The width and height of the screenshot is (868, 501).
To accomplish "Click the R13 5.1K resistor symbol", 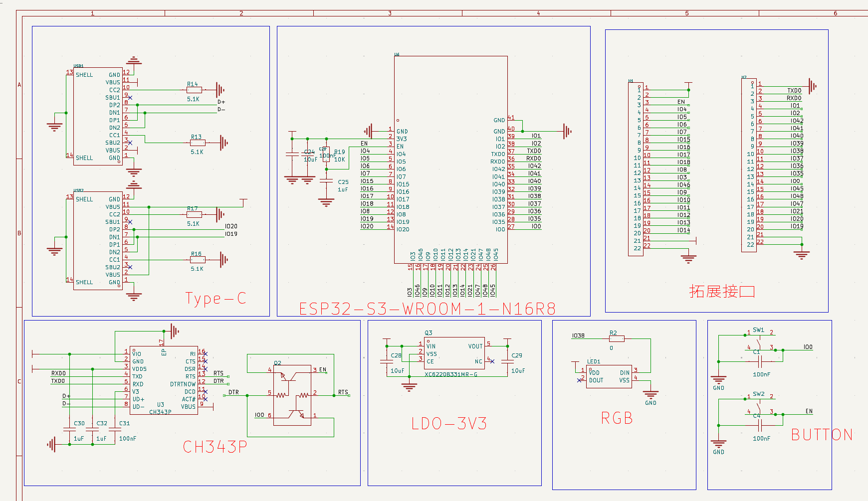I will click(198, 143).
